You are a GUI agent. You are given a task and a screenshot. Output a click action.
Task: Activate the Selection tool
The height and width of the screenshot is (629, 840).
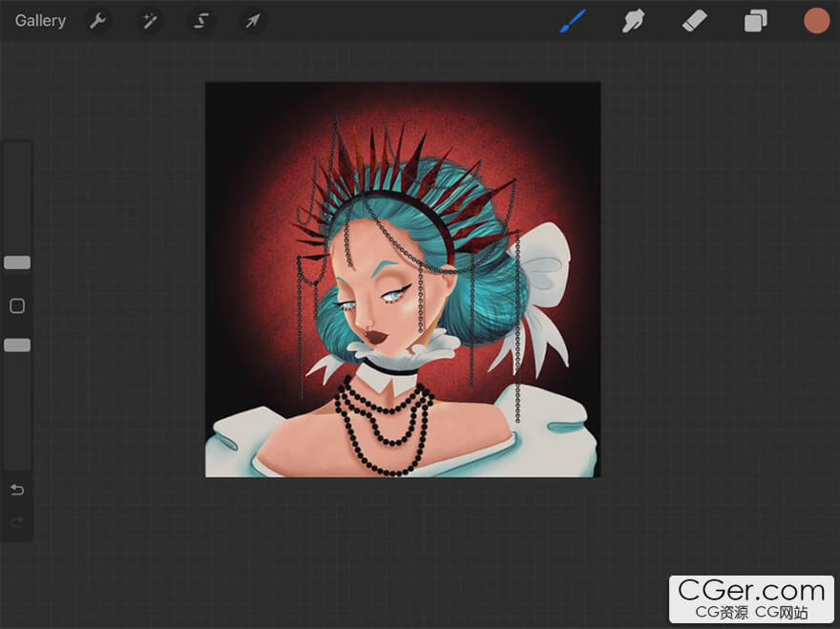(x=200, y=21)
